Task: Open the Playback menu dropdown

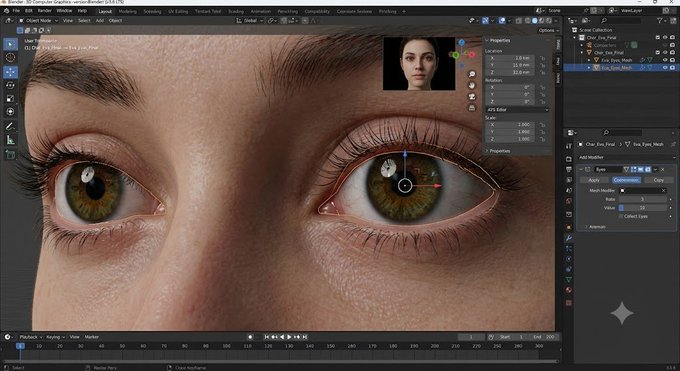Action: pyautogui.click(x=31, y=337)
